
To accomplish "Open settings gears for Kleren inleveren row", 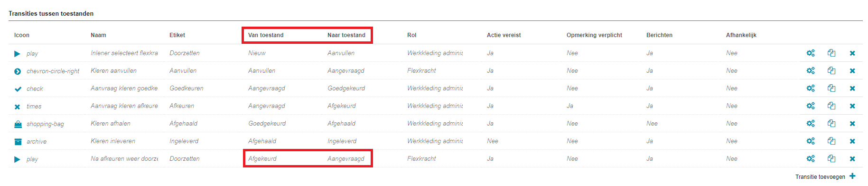I will 811,141.
